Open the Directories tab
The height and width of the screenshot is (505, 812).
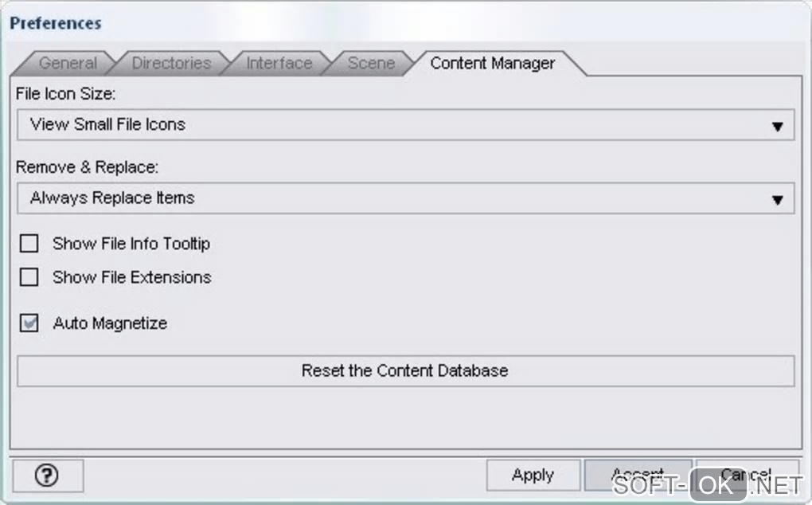[x=171, y=63]
